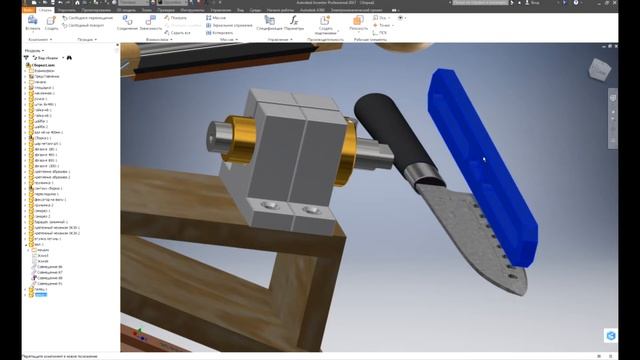The width and height of the screenshot is (640, 360).
Task: Switch to the Инструменты ribbon tab
Action: pos(192,10)
